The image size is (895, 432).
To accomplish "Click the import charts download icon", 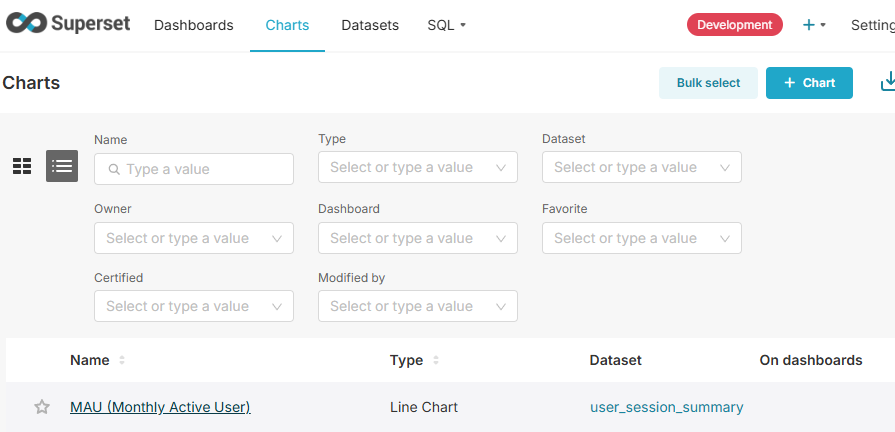I will (887, 83).
